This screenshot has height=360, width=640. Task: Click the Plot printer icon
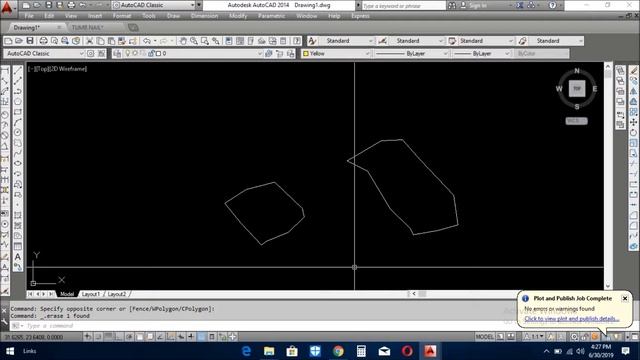click(x=43, y=41)
